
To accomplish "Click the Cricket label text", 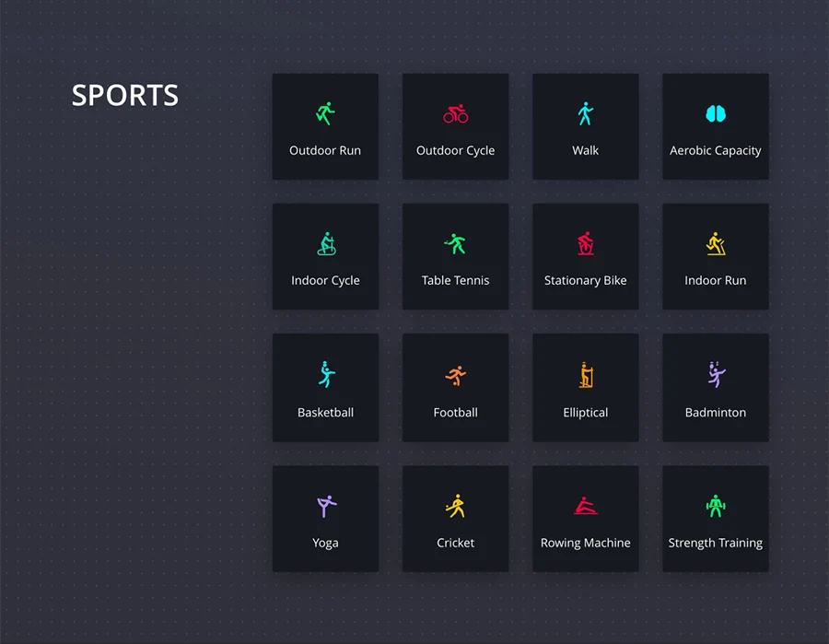I will click(x=455, y=543).
